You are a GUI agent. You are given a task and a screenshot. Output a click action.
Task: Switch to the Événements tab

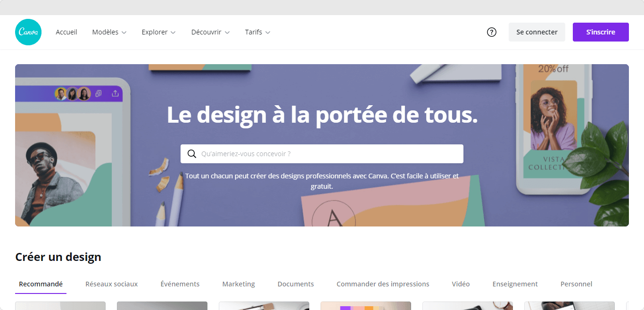pyautogui.click(x=180, y=284)
